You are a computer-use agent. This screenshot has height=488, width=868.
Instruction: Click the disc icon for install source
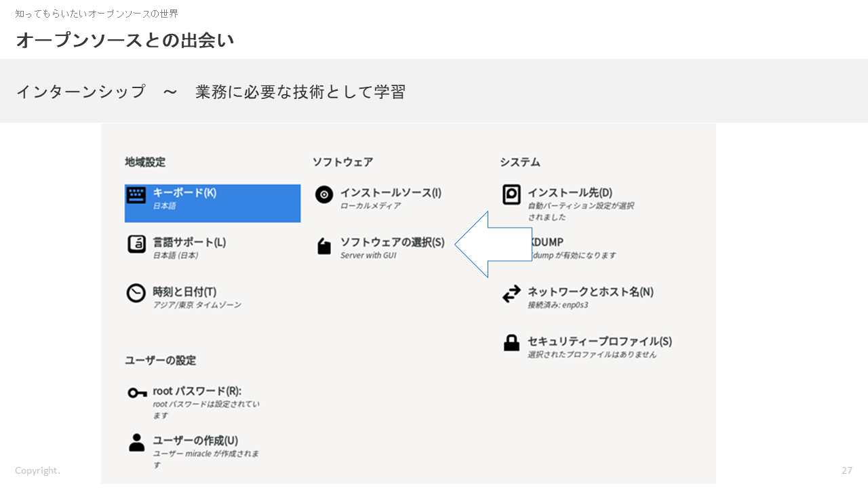tap(324, 195)
